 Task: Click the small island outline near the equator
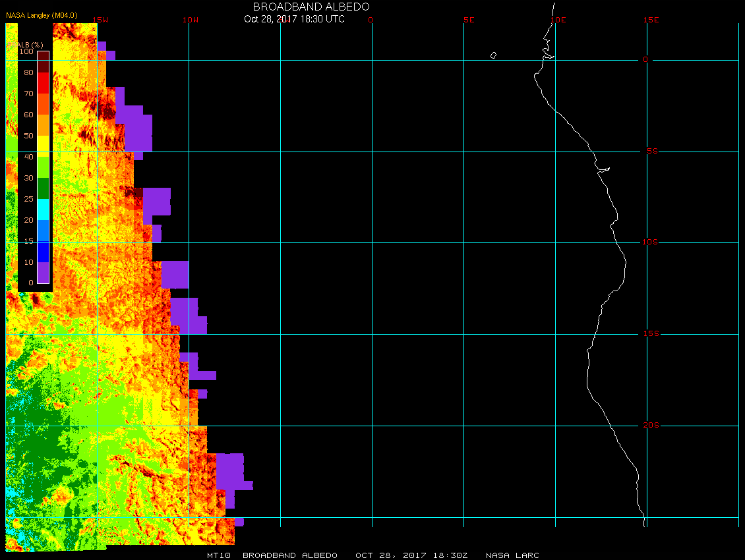[x=493, y=55]
